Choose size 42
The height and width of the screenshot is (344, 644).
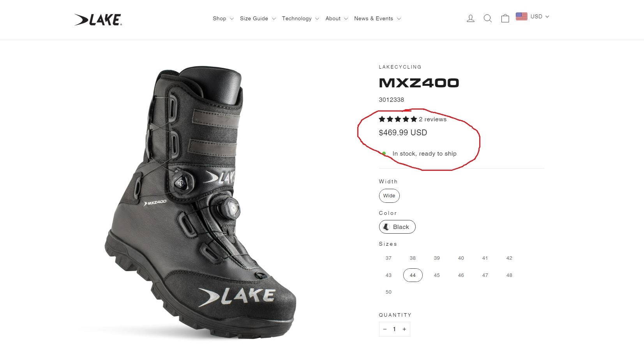(x=509, y=258)
